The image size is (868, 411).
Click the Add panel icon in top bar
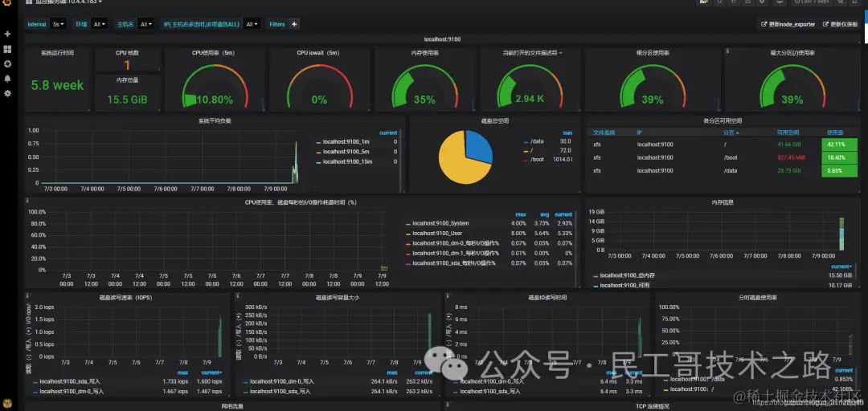click(704, 2)
